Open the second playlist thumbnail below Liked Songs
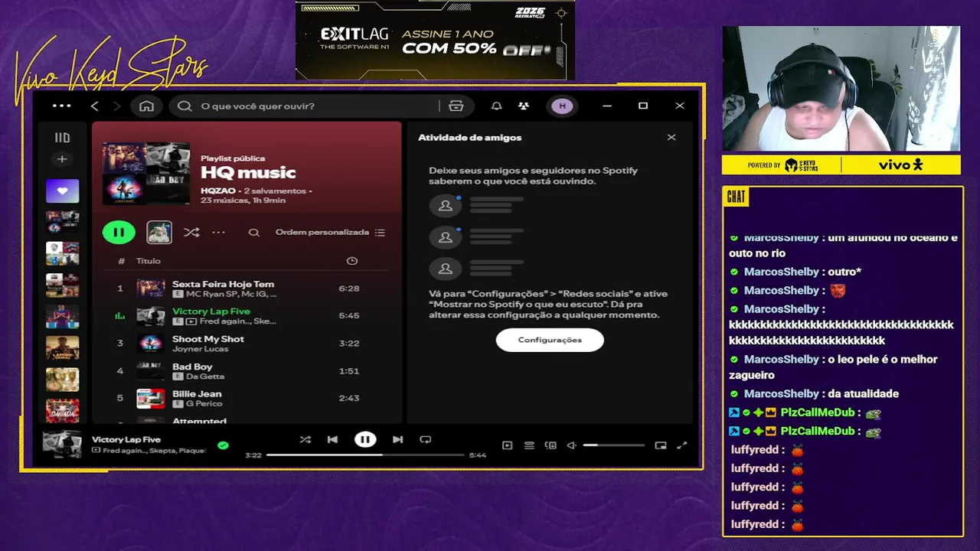The image size is (980, 551). pos(62,253)
